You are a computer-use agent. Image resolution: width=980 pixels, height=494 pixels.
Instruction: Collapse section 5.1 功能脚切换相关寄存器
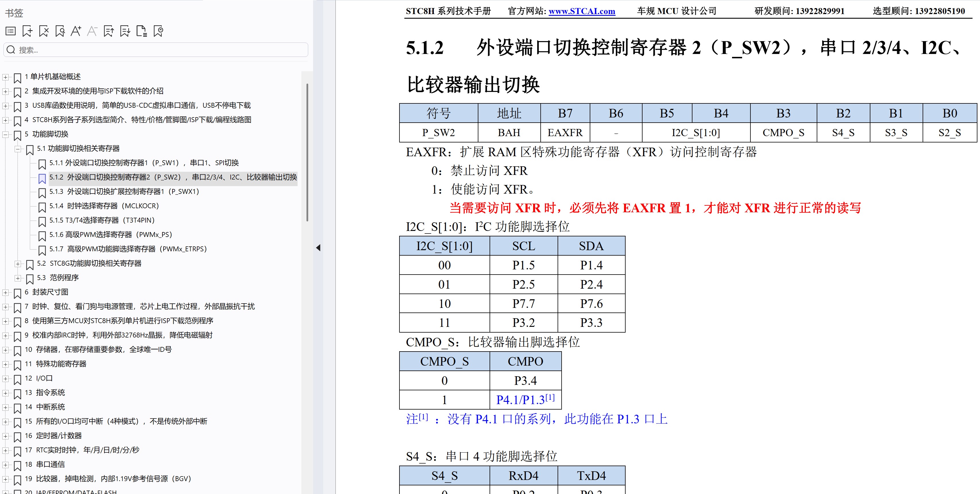pos(18,149)
